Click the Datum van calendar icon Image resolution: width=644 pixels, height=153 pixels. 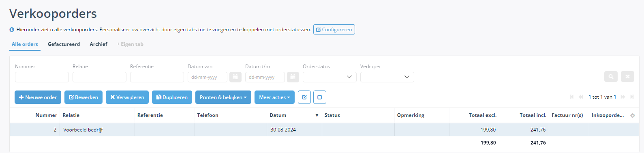coord(235,77)
